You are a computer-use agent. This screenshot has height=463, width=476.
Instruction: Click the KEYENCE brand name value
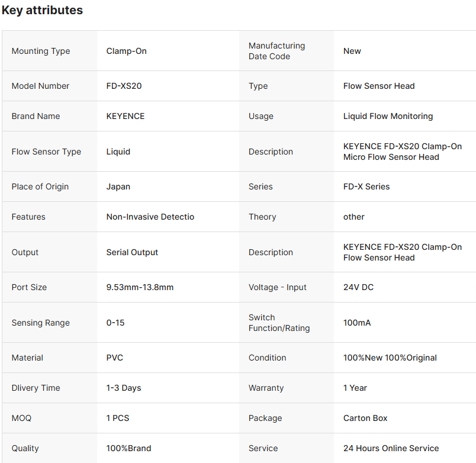pyautogui.click(x=125, y=116)
